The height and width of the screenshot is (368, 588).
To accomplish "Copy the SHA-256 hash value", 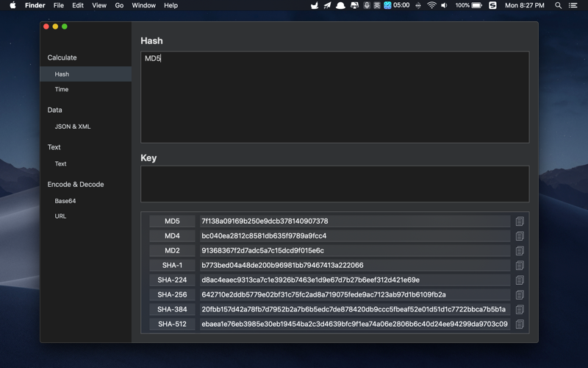I will 520,294.
